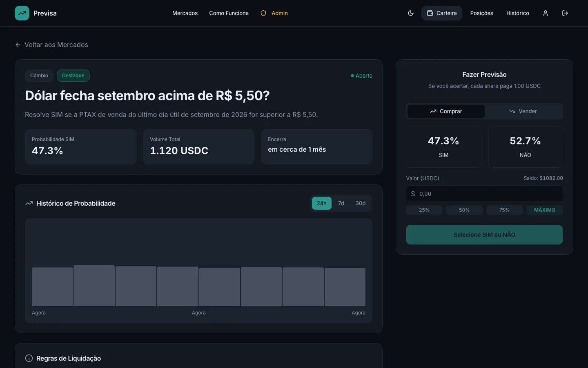Switch to the Comprar tab
This screenshot has height=368, width=588.
click(446, 111)
